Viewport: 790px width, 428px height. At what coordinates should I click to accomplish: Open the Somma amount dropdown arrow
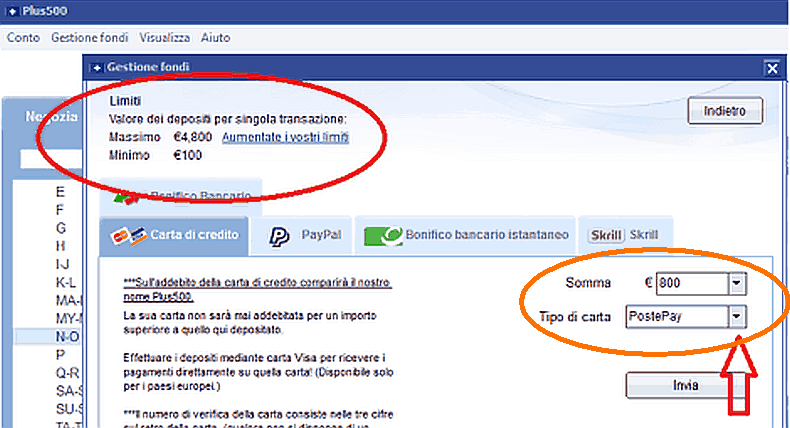coord(738,284)
